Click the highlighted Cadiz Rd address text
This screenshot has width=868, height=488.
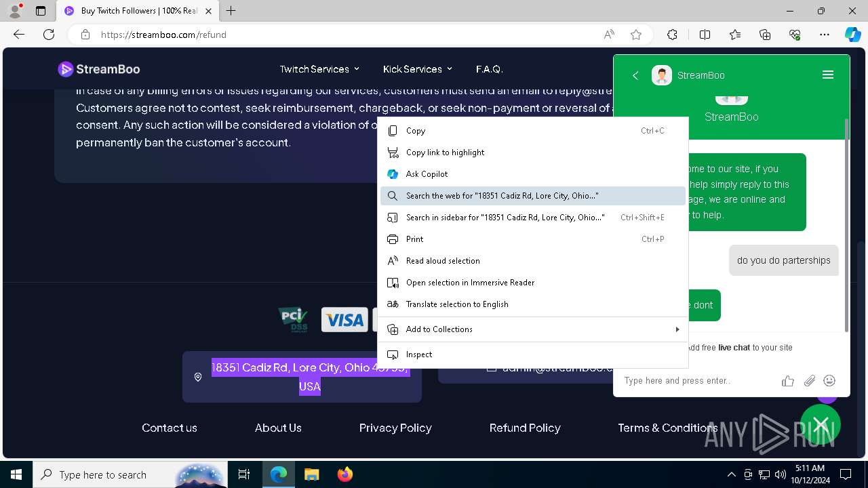pyautogui.click(x=309, y=377)
